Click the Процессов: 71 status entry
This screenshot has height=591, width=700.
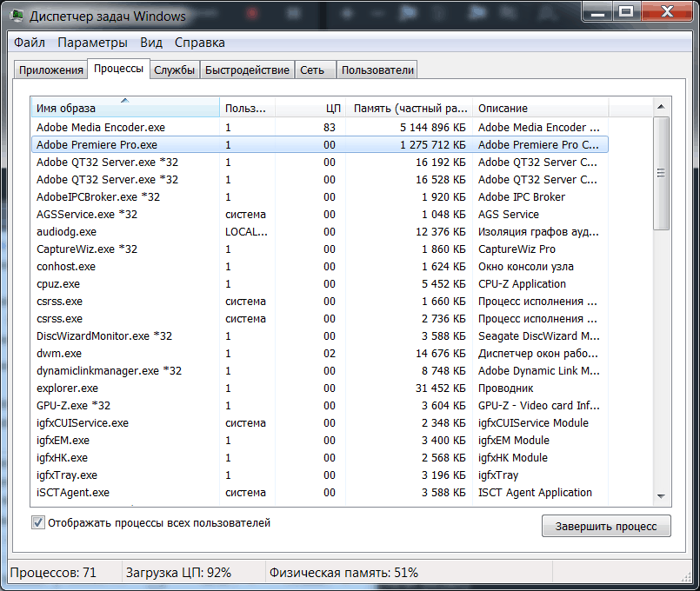(54, 572)
